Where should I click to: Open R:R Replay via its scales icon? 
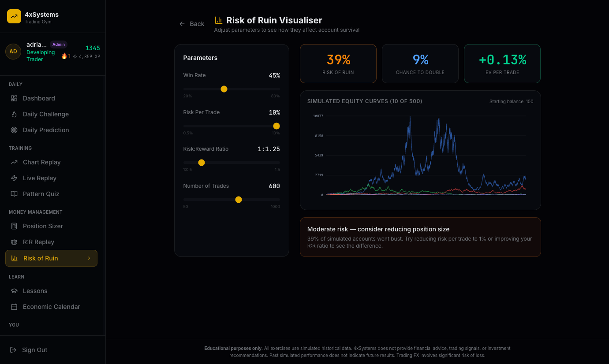click(x=14, y=242)
